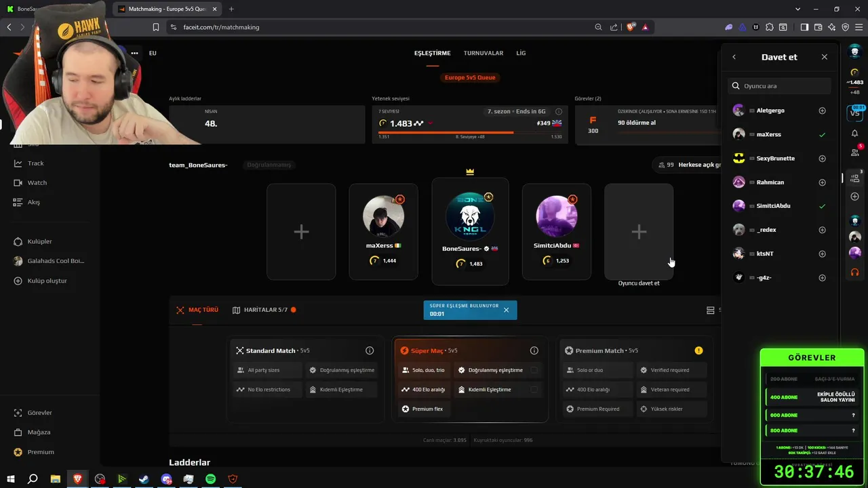Image resolution: width=868 pixels, height=488 pixels.
Task: Uninvite maXerss via the green checkmark
Action: coord(822,135)
